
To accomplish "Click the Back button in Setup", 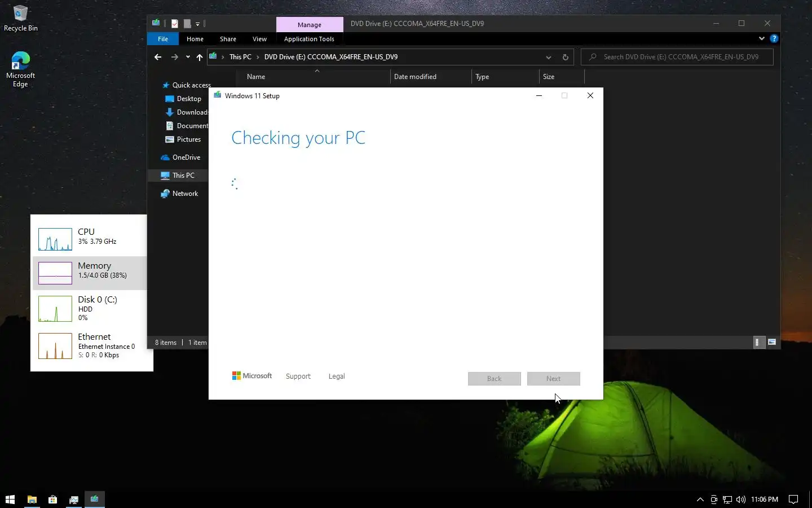I will pyautogui.click(x=495, y=379).
